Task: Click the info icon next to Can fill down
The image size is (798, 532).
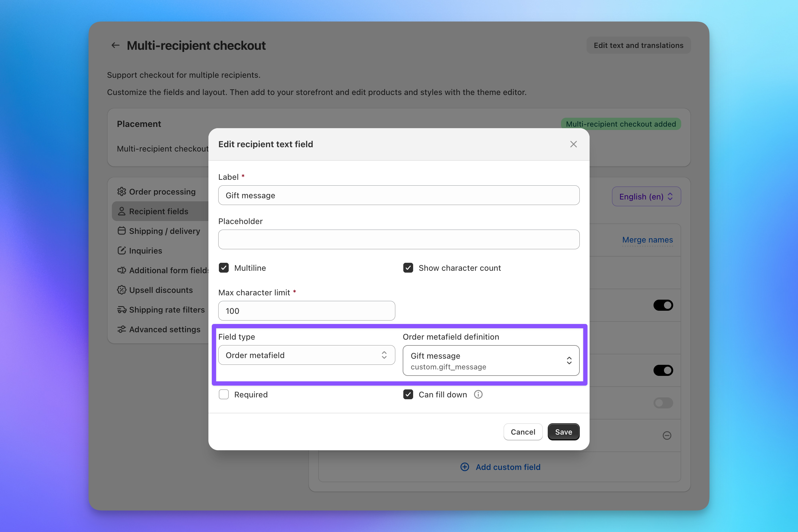Action: tap(478, 394)
